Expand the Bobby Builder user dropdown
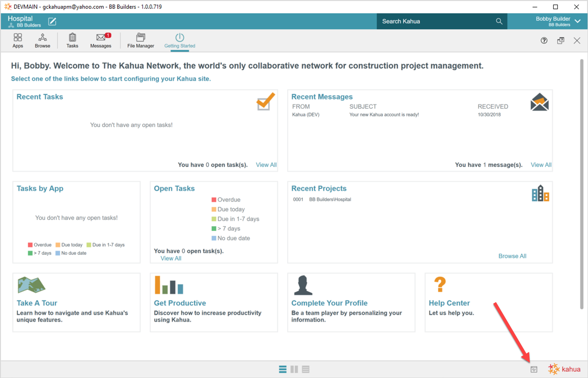This screenshot has height=378, width=588. click(578, 21)
